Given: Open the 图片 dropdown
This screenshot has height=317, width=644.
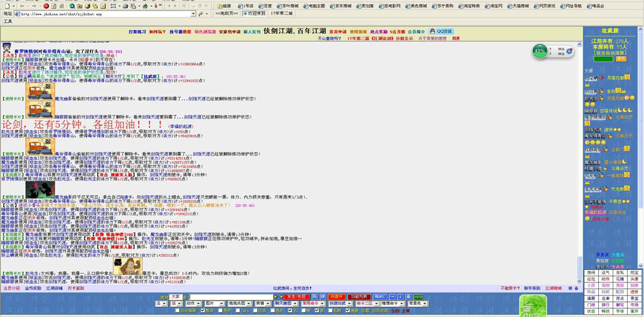Looking at the screenshot, I should (x=214, y=303).
